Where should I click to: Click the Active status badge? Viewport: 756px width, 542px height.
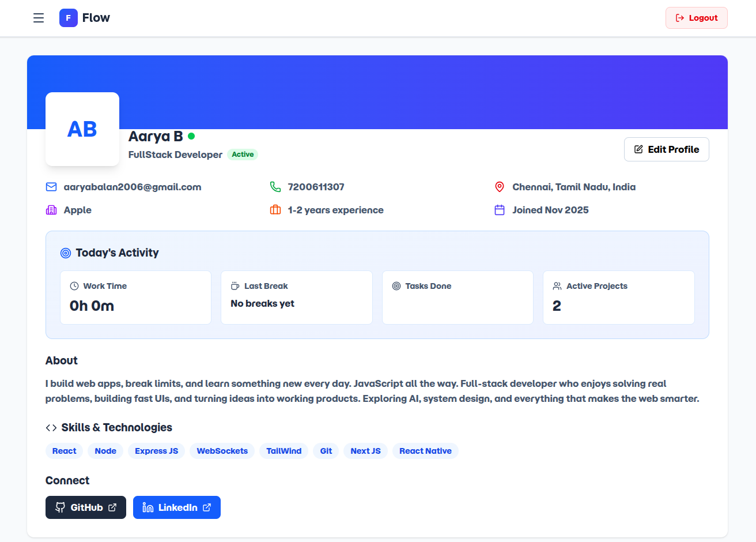(x=243, y=155)
